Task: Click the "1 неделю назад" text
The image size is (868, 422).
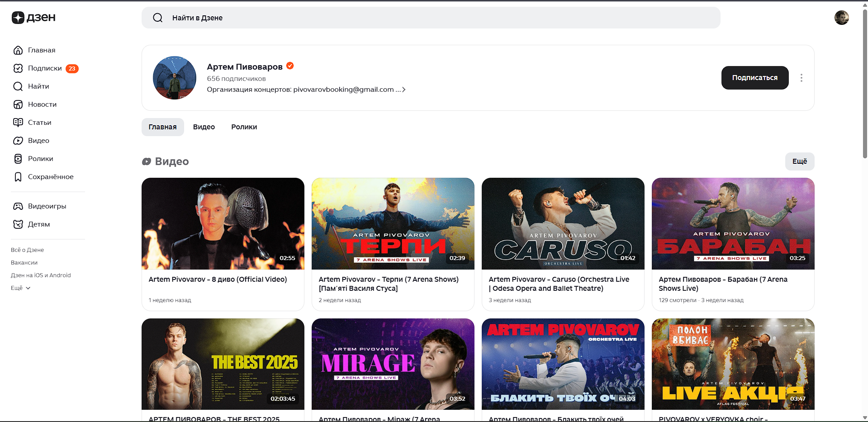Action: point(170,300)
